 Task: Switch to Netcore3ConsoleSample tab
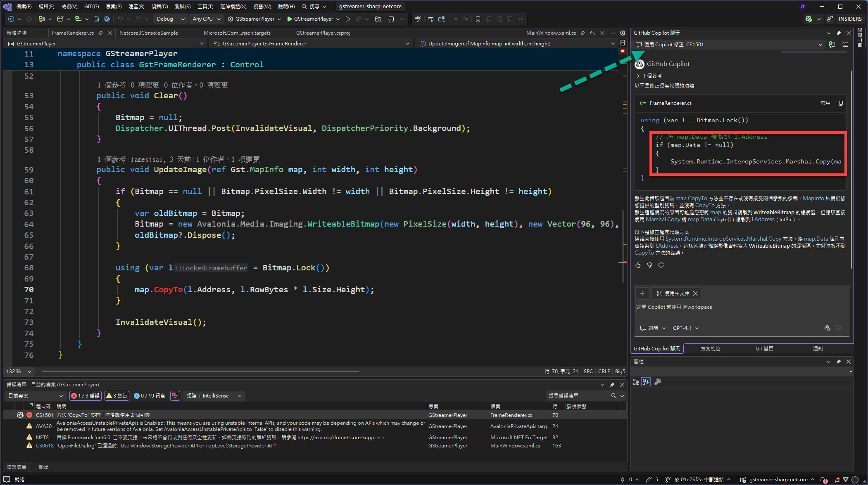point(149,33)
